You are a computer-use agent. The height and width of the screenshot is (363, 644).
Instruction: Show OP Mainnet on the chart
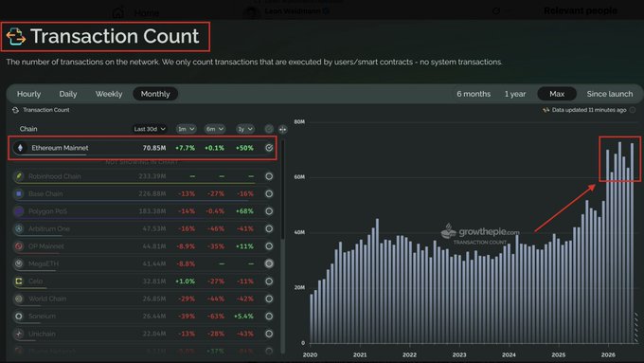click(269, 246)
